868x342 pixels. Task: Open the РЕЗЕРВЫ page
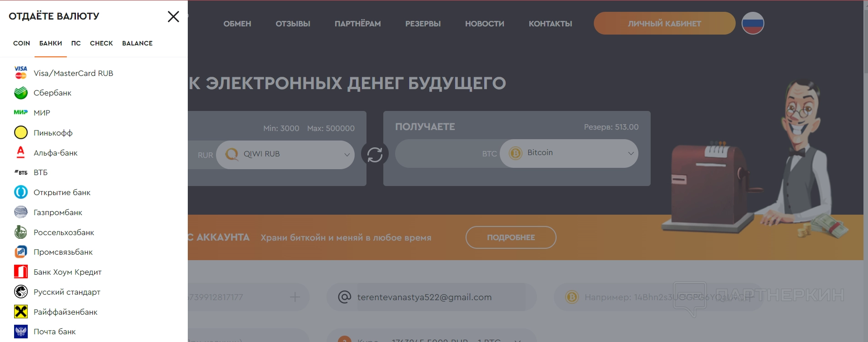point(423,24)
